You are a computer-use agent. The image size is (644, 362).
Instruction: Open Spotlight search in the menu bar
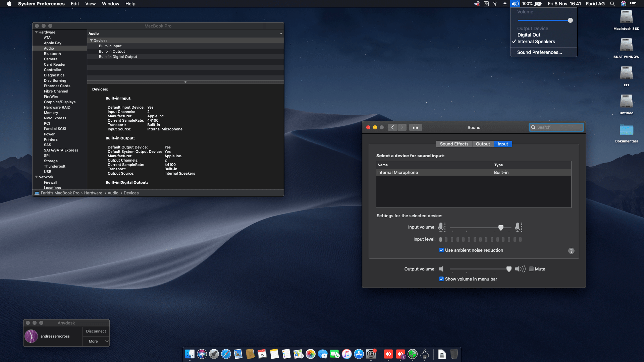612,4
